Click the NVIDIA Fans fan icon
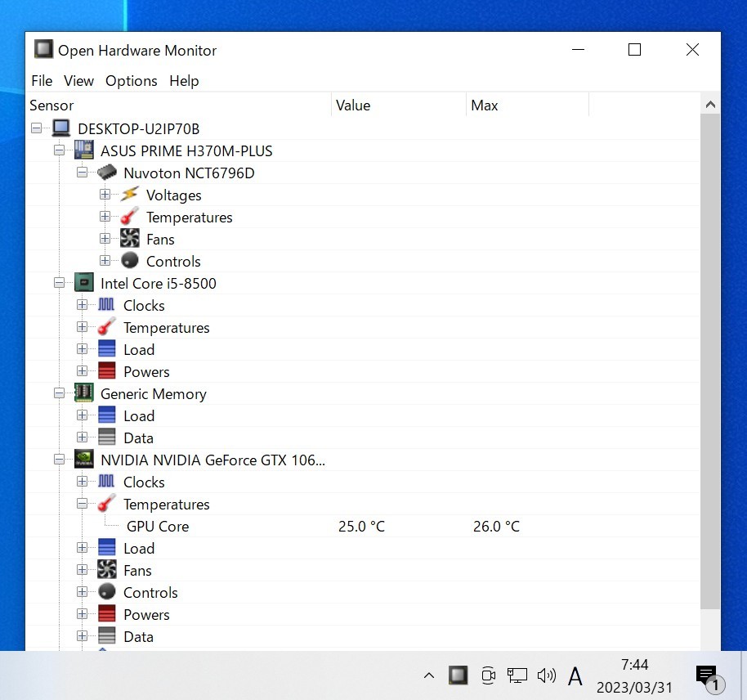Viewport: 747px width, 700px height. coord(107,569)
